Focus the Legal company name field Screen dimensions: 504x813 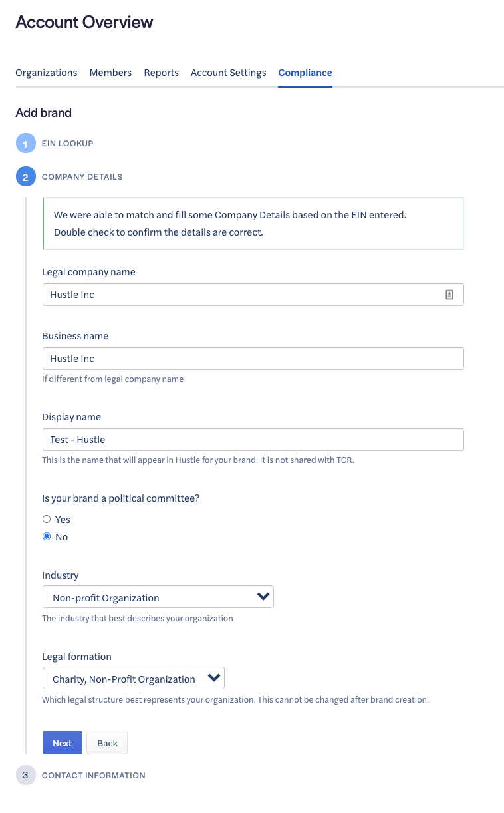pyautogui.click(x=239, y=295)
